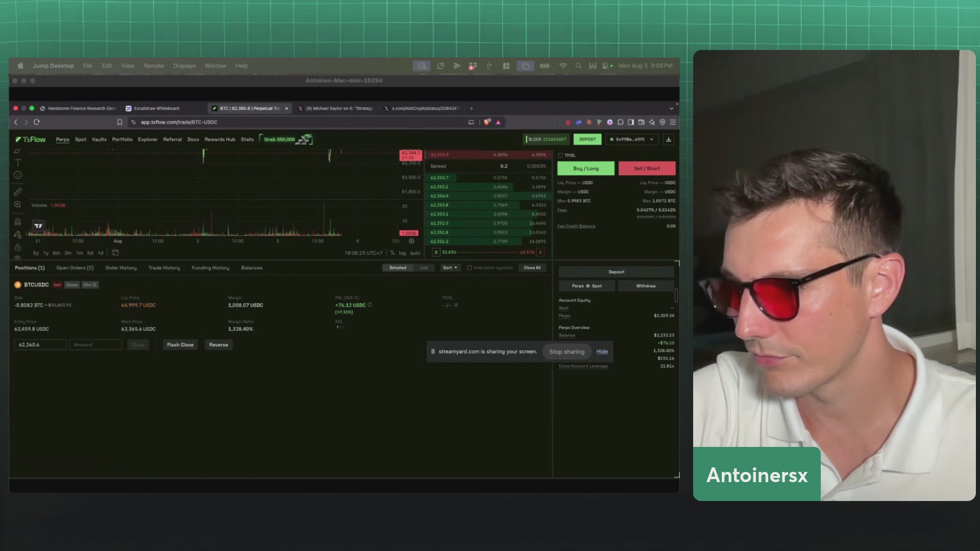Click the long/short ratio bar
Image resolution: width=980 pixels, height=551 pixels.
[488, 253]
